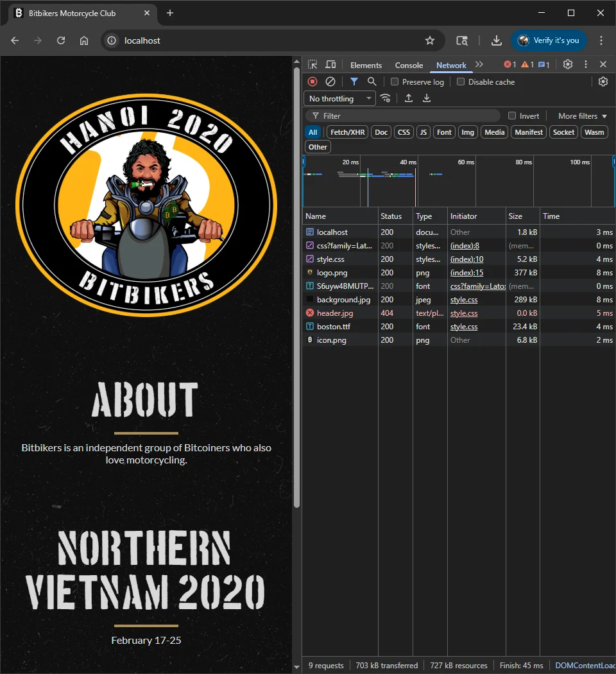Click the error count badge
The image size is (616, 674).
coord(510,64)
